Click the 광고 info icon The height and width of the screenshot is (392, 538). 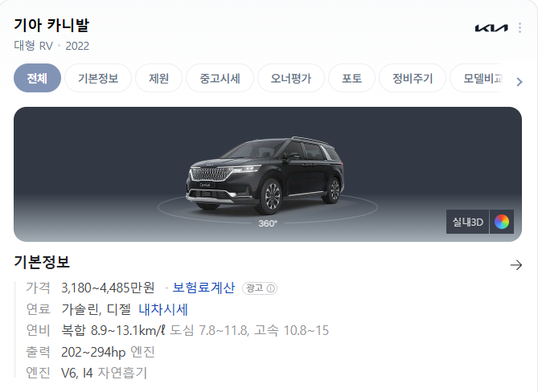point(271,288)
